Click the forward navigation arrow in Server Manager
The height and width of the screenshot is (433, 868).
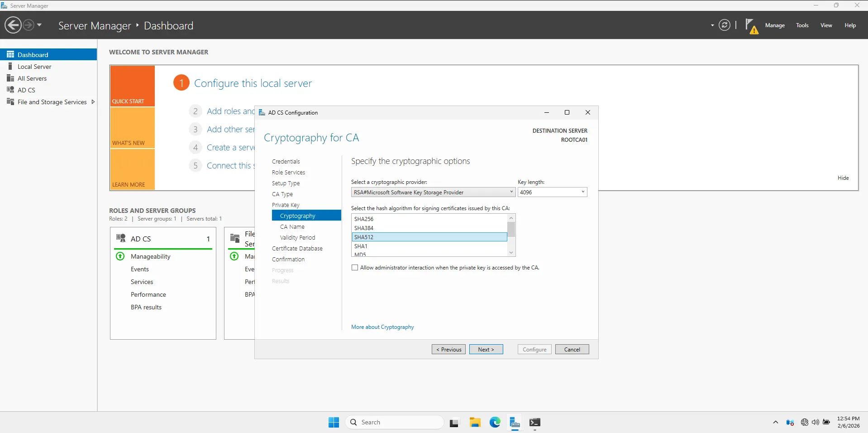click(x=28, y=25)
